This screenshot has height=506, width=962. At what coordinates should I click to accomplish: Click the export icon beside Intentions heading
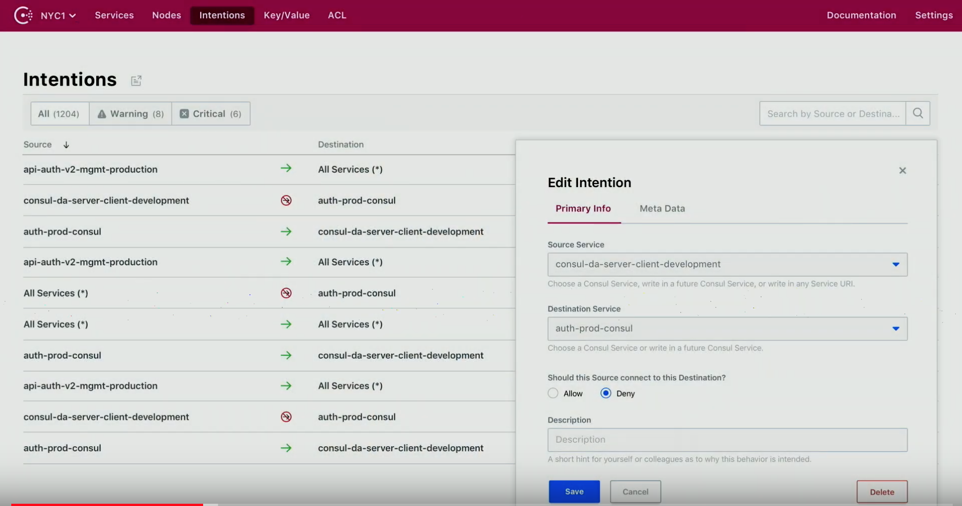tap(136, 81)
